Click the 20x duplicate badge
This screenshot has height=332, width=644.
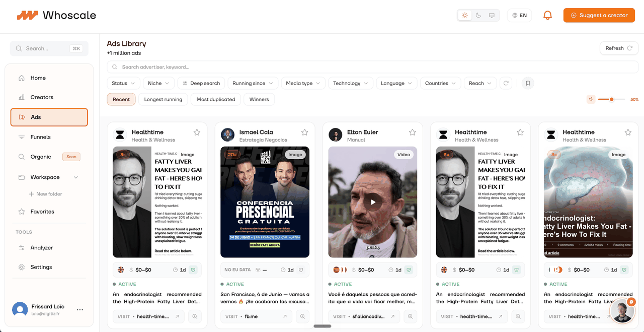(x=232, y=155)
